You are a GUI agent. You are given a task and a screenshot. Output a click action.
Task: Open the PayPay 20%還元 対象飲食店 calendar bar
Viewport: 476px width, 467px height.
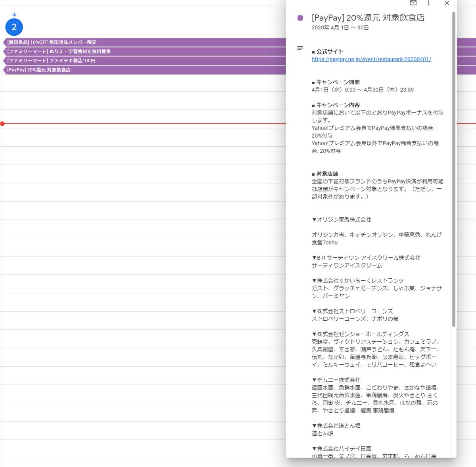pyautogui.click(x=145, y=70)
